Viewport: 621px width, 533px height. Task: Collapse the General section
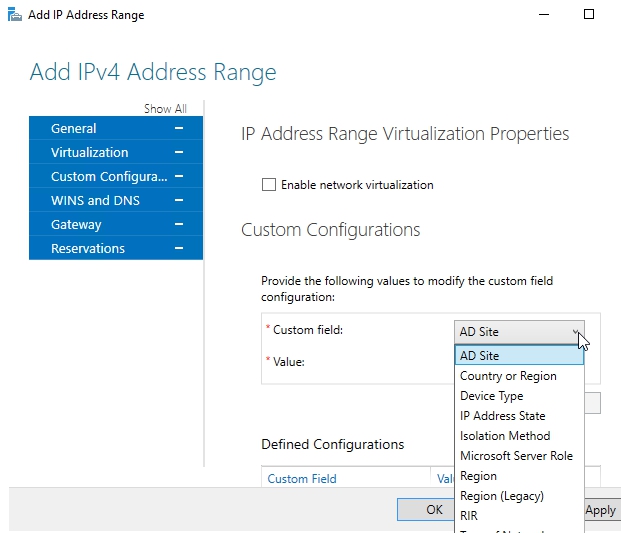tap(179, 128)
